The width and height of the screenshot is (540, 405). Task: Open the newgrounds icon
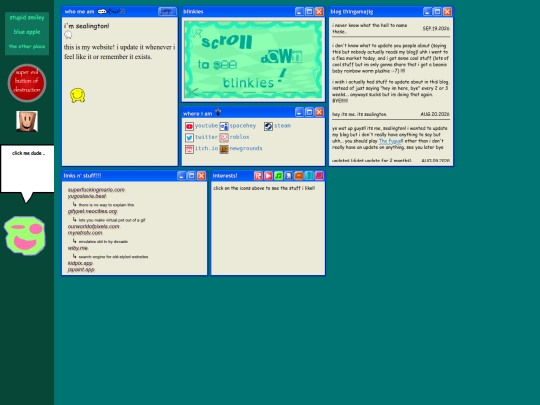pos(224,149)
